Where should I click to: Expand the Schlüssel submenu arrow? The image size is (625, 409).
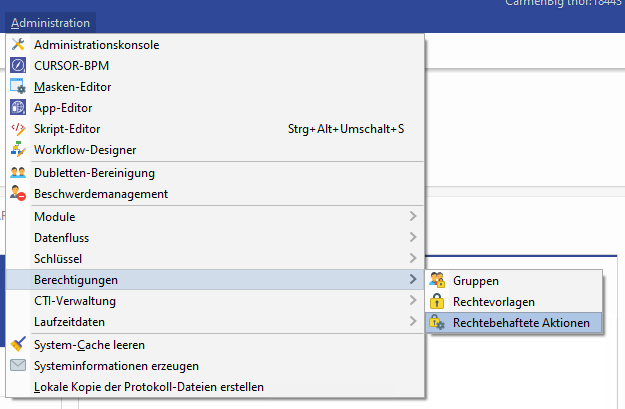[x=413, y=259]
